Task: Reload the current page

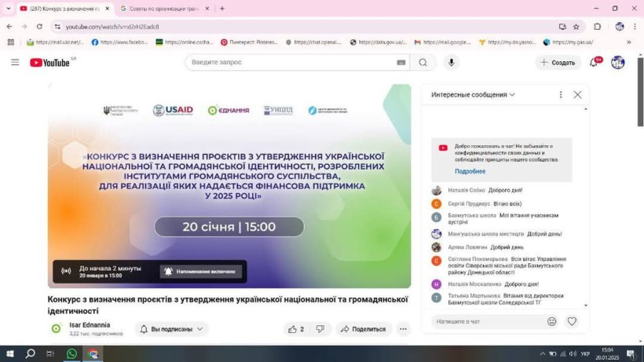Action: coord(39,27)
